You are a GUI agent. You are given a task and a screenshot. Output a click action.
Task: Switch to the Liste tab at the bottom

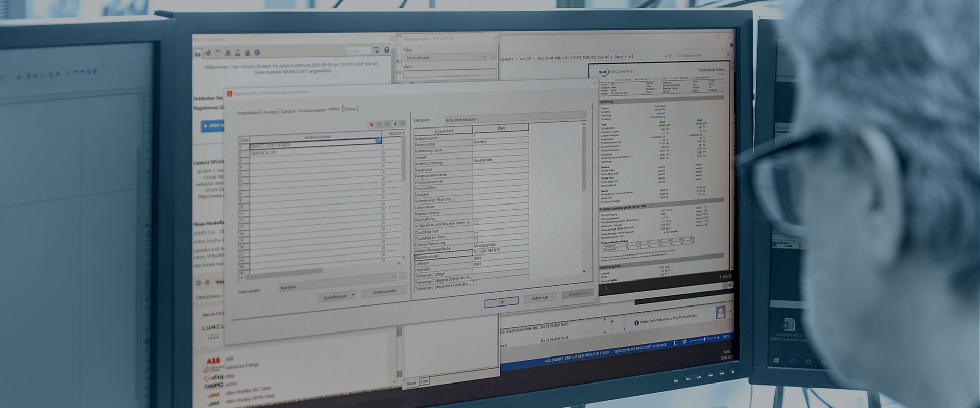pos(424,381)
